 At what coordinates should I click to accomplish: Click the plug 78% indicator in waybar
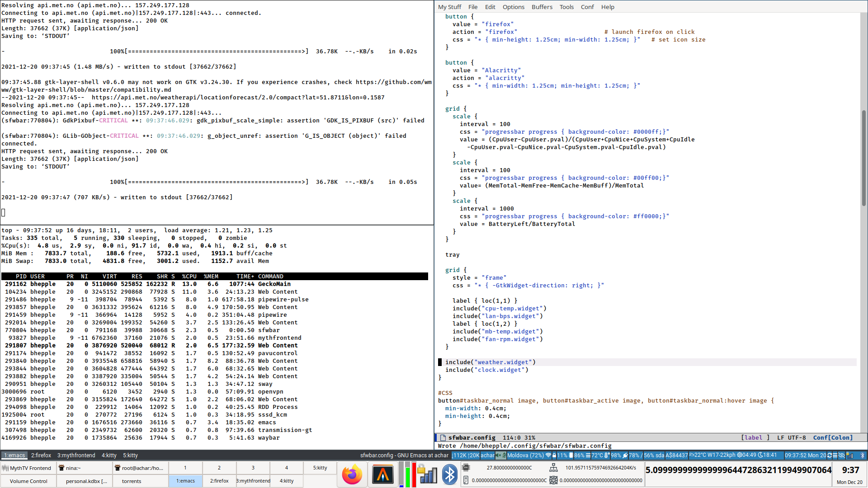coord(632,455)
